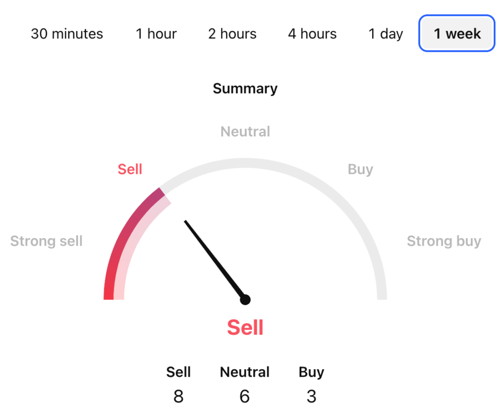Screen dimensions: 504x420
Task: Click the red Sell gauge label
Action: click(x=130, y=169)
